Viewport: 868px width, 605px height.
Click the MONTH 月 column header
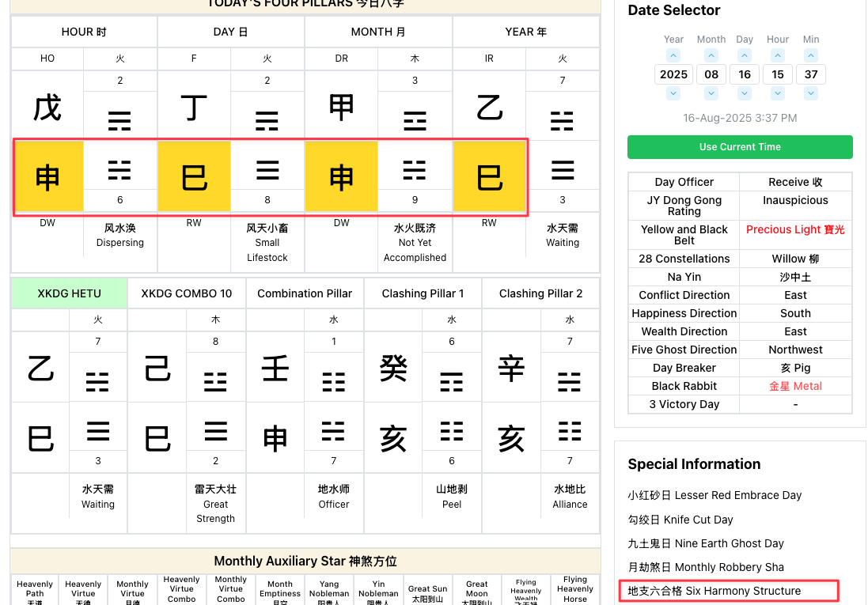tap(379, 32)
